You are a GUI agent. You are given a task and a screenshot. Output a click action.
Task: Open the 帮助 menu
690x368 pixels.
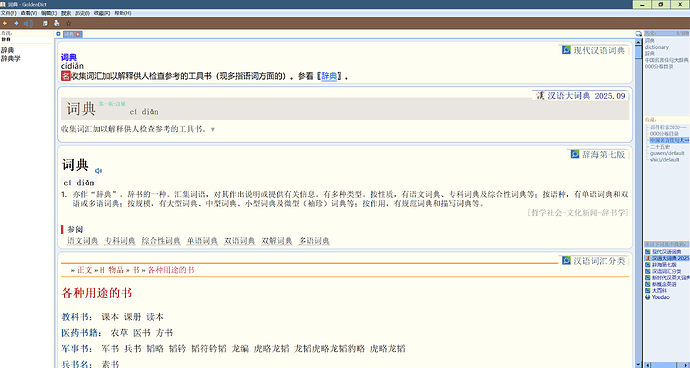click(123, 13)
